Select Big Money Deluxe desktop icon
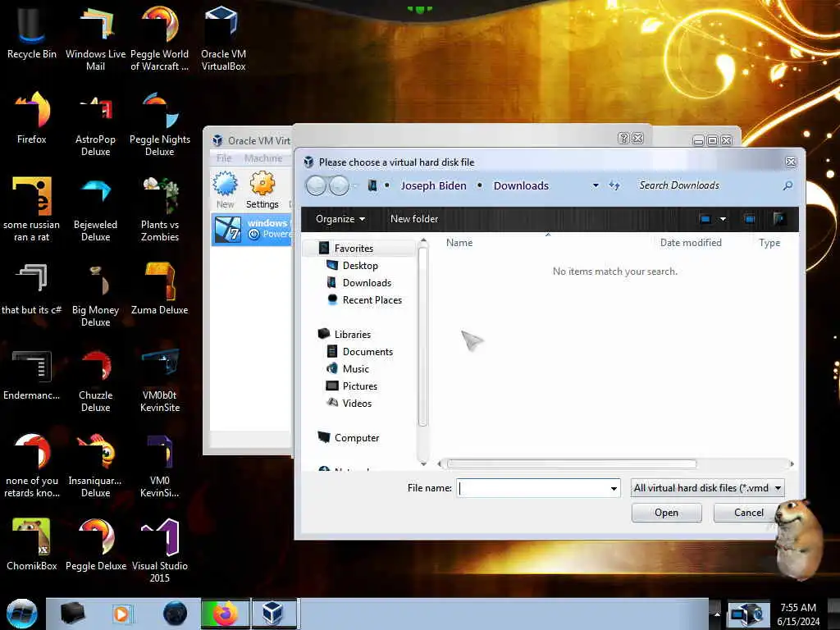Viewport: 840px width, 630px height. coord(95,294)
